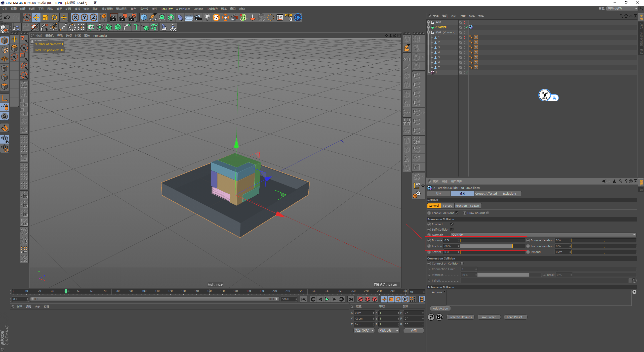Select the Move tool icon
This screenshot has width=644, height=352.
(x=36, y=17)
